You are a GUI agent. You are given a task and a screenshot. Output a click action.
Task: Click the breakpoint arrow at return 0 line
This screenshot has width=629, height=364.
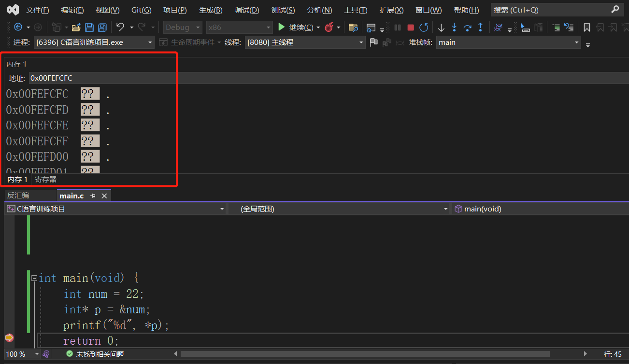point(9,338)
